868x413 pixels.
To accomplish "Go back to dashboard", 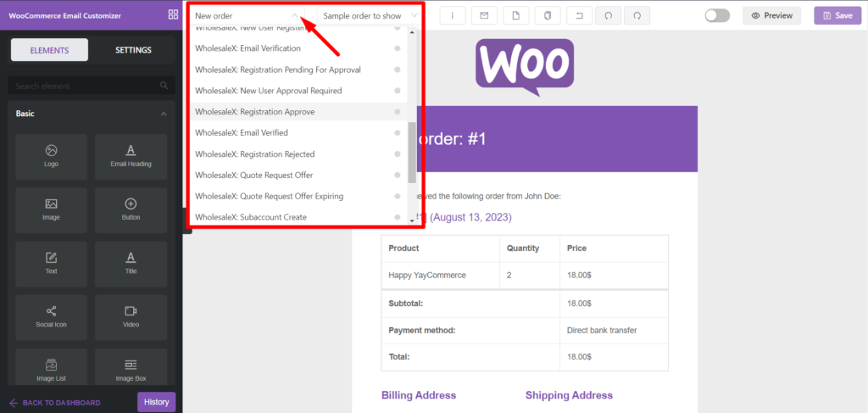I will 55,403.
